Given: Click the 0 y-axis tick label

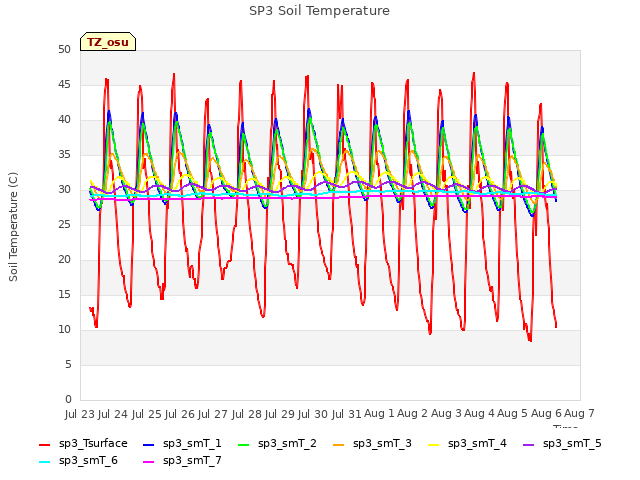Looking at the screenshot, I should 68,399.
